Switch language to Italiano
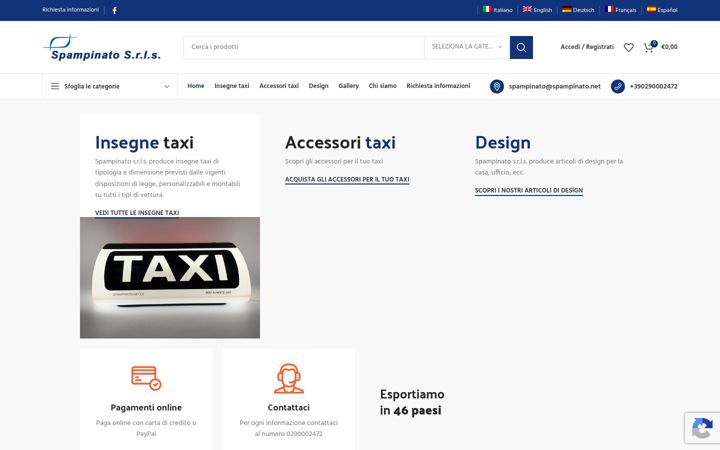Image resolution: width=720 pixels, height=450 pixels. 503,10
